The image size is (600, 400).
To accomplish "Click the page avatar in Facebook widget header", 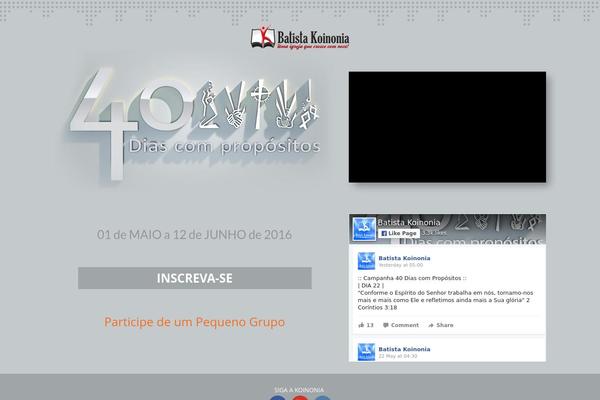I will point(364,229).
